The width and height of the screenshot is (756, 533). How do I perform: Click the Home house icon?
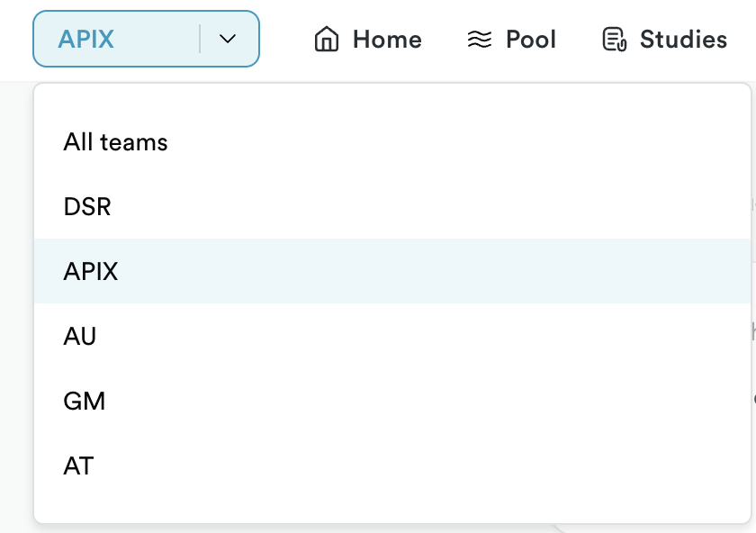click(x=327, y=39)
